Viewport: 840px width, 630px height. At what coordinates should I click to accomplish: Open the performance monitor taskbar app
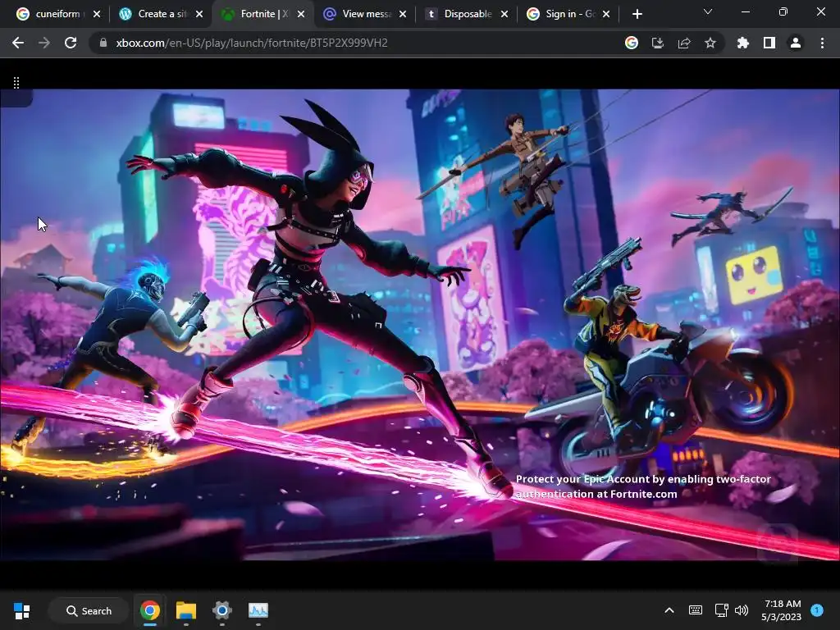[x=258, y=610]
